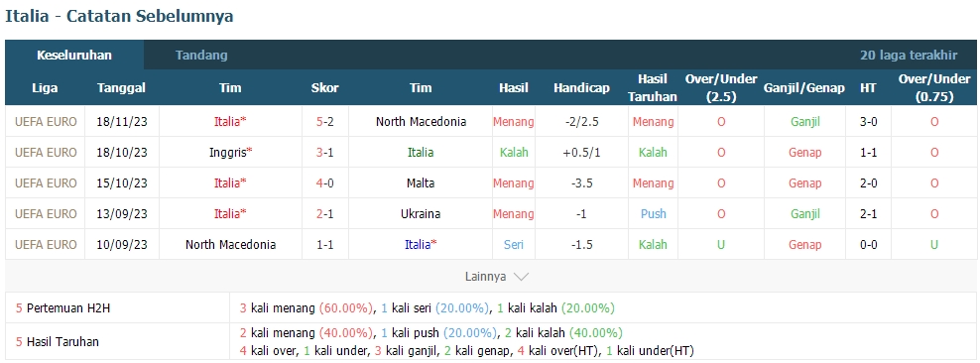
Task: Click the Over/Under (2.5) column header
Action: tap(721, 88)
